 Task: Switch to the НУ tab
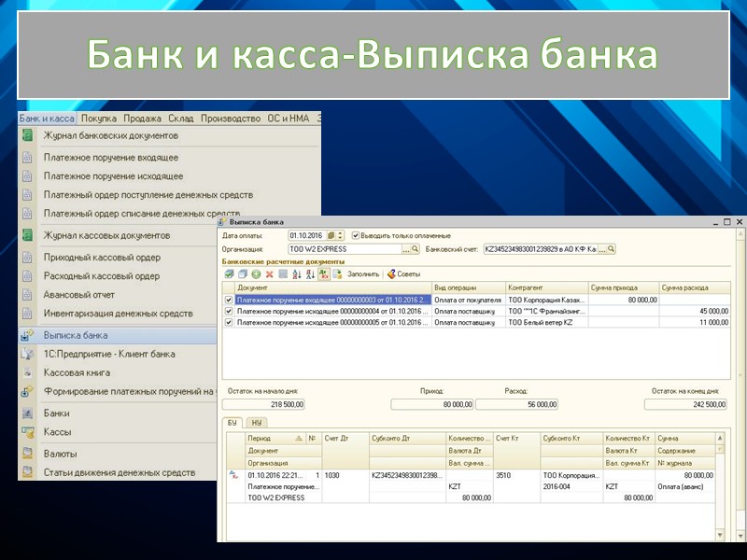click(x=257, y=423)
